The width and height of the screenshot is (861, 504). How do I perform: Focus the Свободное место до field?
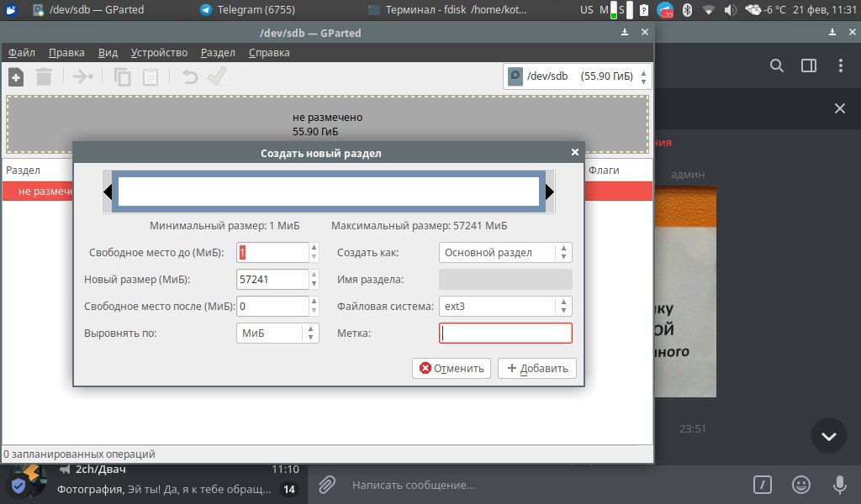click(272, 252)
